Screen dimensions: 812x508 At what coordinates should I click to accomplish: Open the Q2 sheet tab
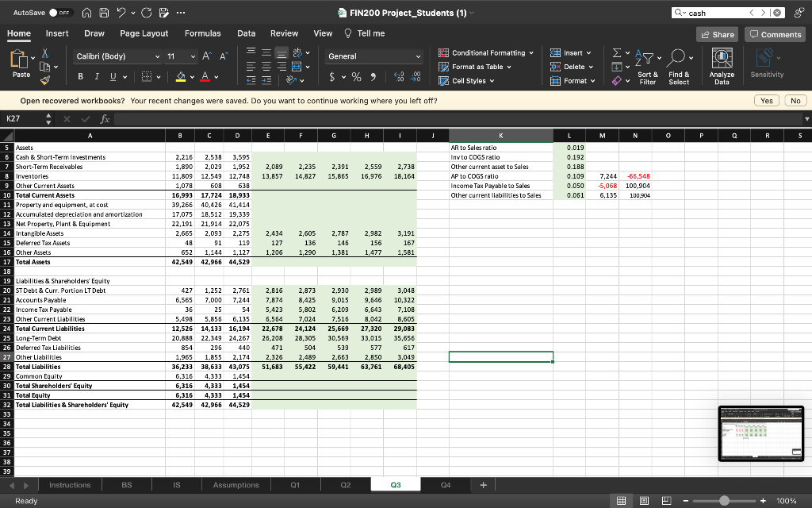345,484
